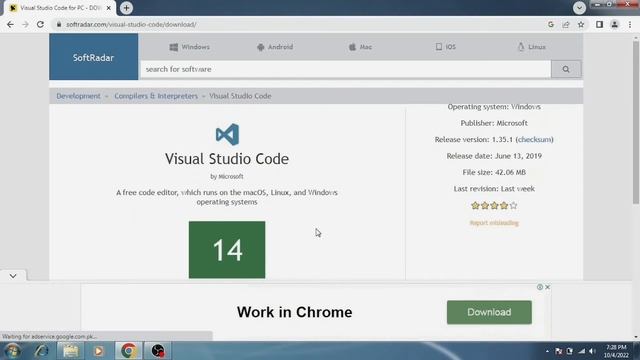640x360 pixels.
Task: Click the green countdown box showing 14
Action: 227,250
